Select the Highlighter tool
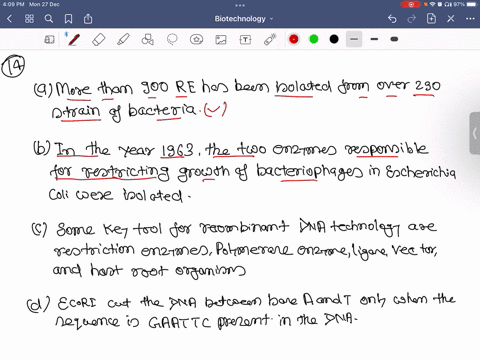Image resolution: width=480 pixels, height=360 pixels. tap(123, 39)
